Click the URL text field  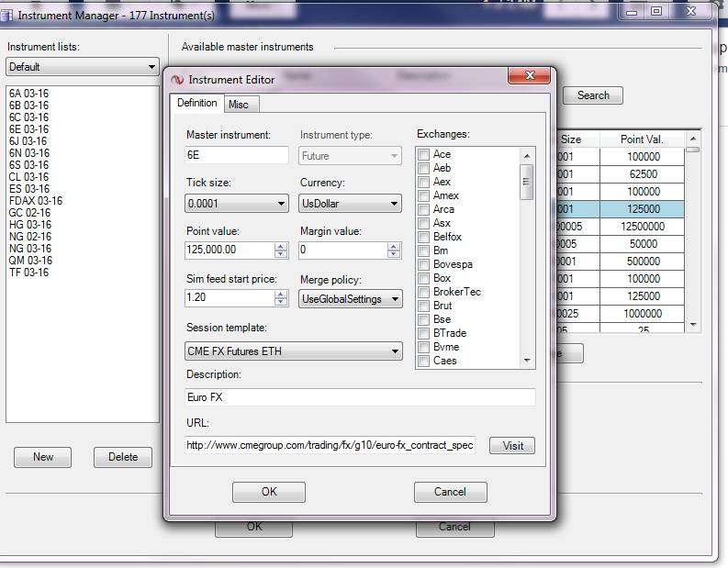(330, 445)
